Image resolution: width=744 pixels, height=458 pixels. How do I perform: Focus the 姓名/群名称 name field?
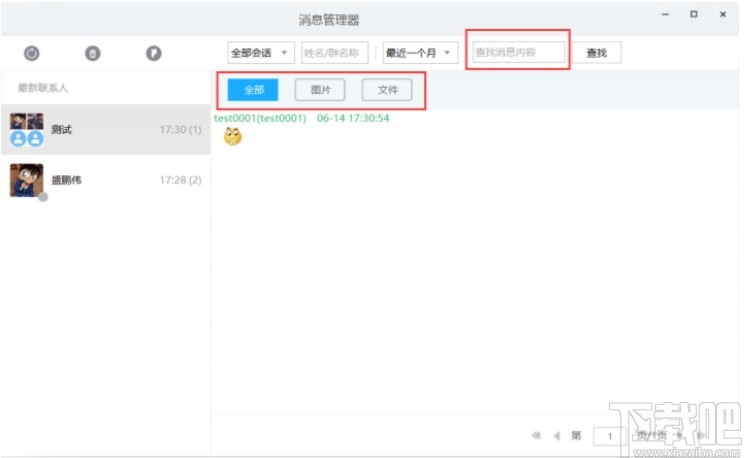335,53
